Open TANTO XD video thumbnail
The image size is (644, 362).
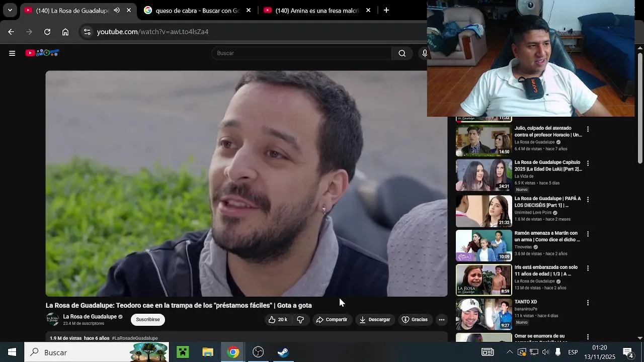484,314
